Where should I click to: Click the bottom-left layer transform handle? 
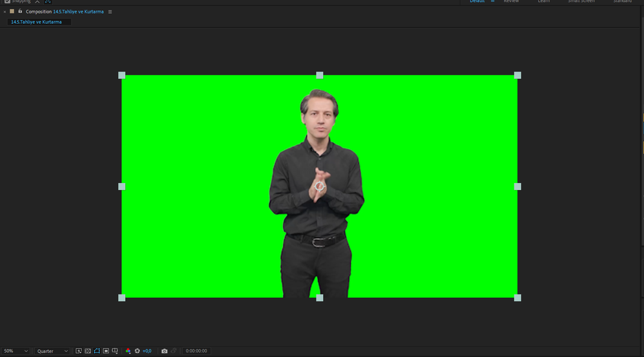pyautogui.click(x=122, y=298)
